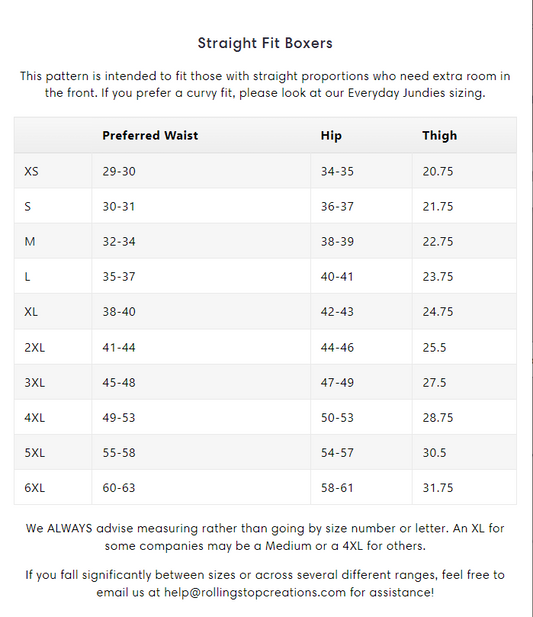Screen dimensions: 533x617
Task: Click the help@rollingstopcreations.com email address
Action: coord(255,592)
